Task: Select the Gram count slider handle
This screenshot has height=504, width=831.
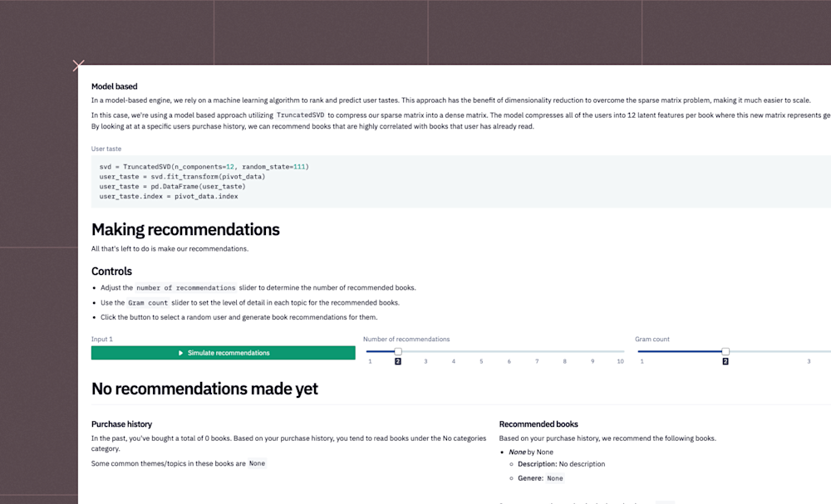Action: 725,351
